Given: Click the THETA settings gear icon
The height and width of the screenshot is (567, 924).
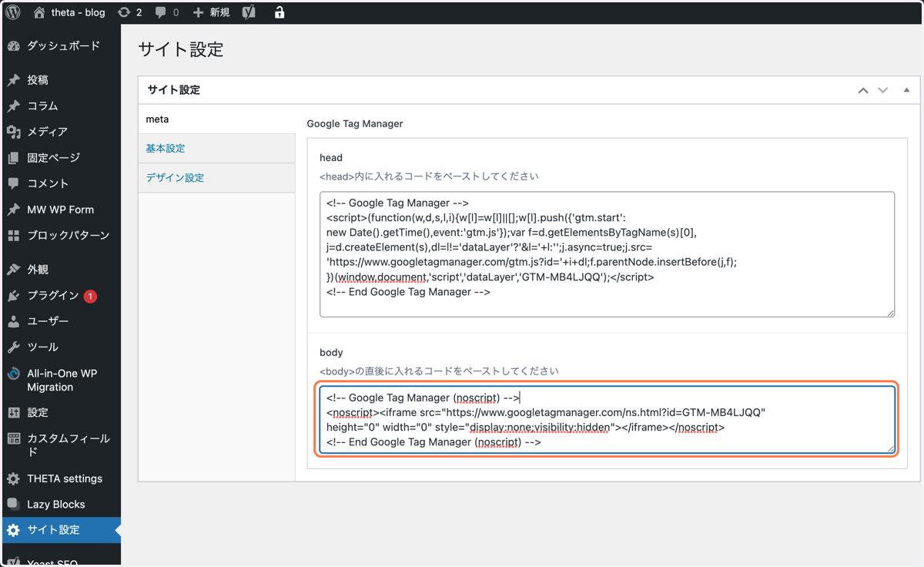Looking at the screenshot, I should click(x=13, y=479).
